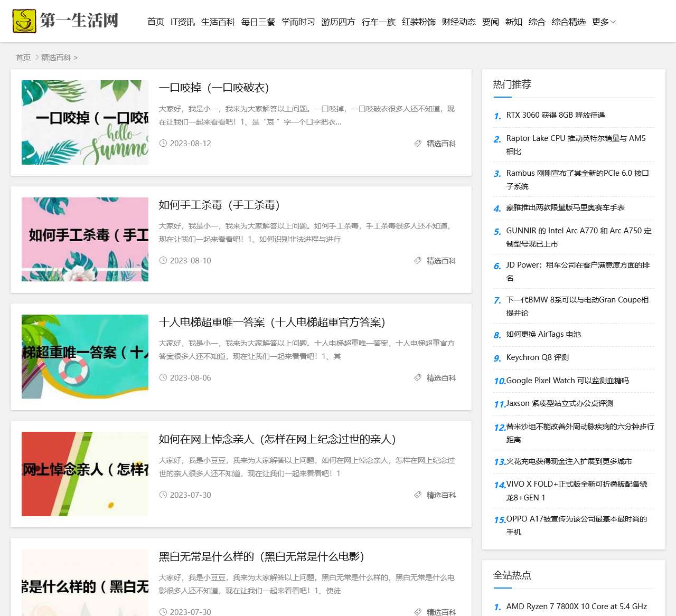Click the 第一生活网 coffee cup logo
The width and height of the screenshot is (676, 616).
click(24, 21)
